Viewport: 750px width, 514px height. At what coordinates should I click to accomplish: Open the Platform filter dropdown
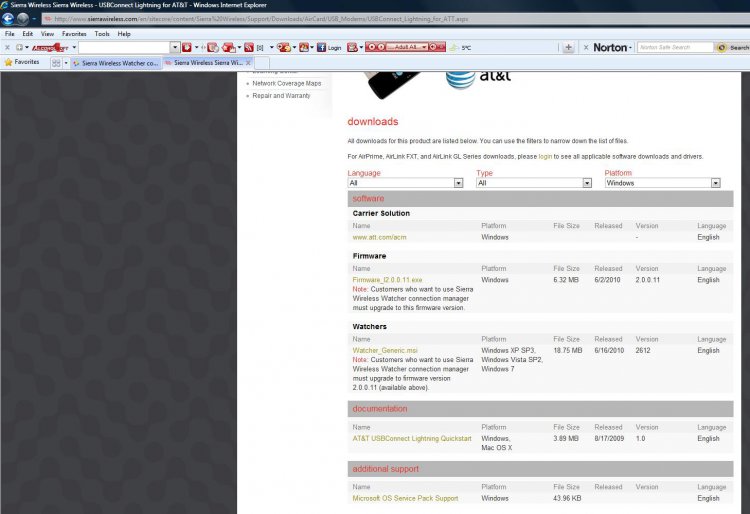coord(716,183)
